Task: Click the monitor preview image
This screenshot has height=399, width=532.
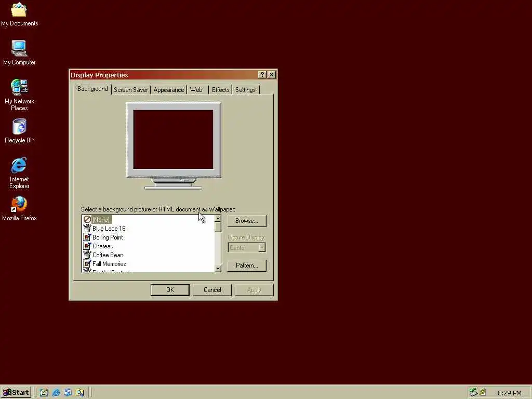Action: click(174, 146)
